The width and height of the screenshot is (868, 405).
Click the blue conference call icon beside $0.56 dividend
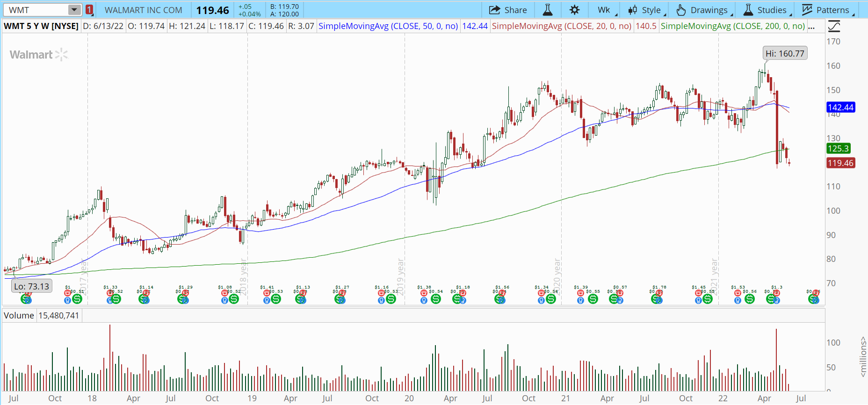pyautogui.click(x=738, y=300)
